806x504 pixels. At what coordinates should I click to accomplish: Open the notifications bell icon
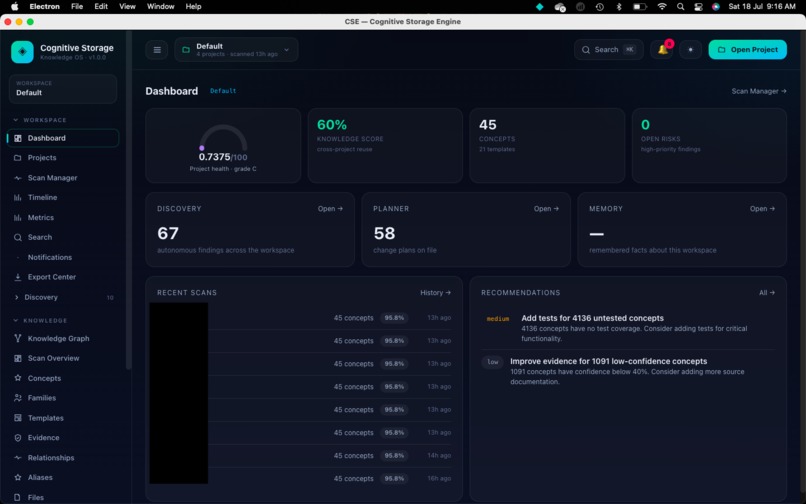click(x=663, y=50)
